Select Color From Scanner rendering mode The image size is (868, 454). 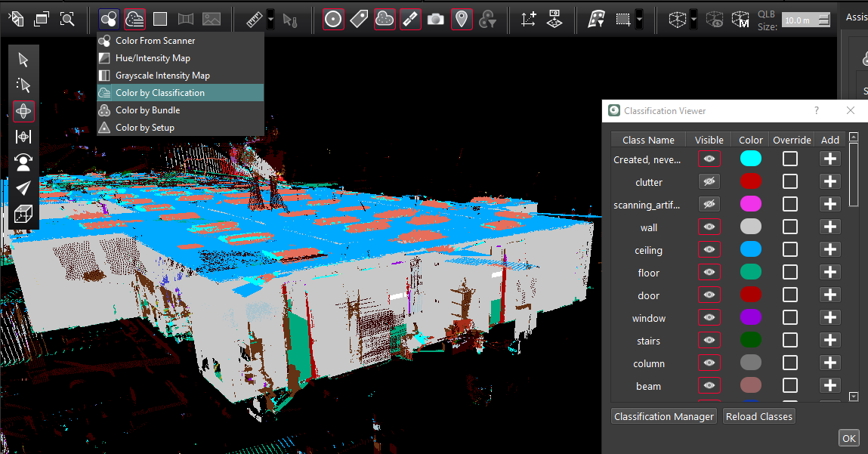click(156, 40)
